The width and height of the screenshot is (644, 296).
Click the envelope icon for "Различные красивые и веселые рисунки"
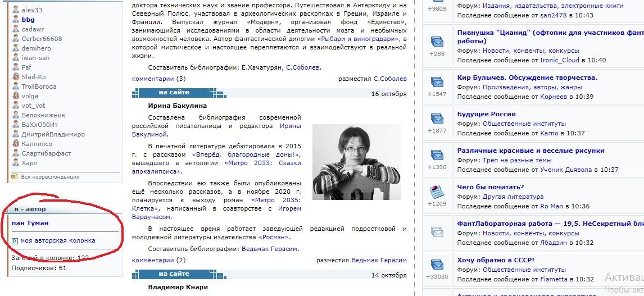tap(437, 155)
